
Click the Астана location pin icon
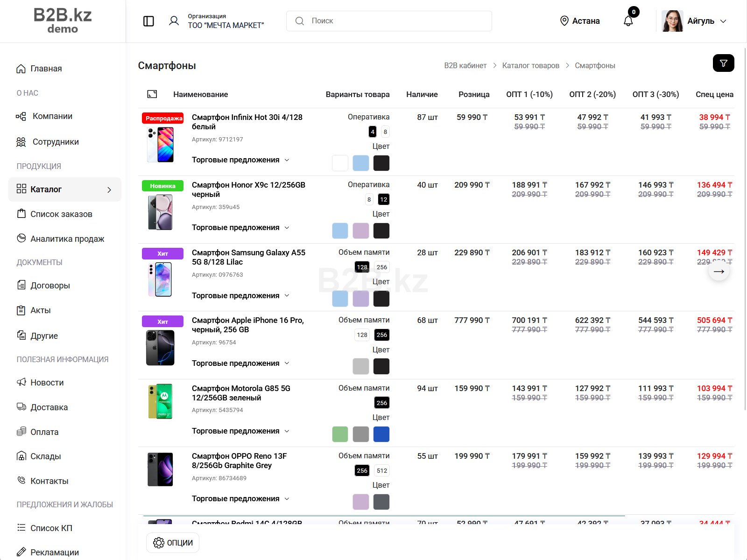pos(564,21)
